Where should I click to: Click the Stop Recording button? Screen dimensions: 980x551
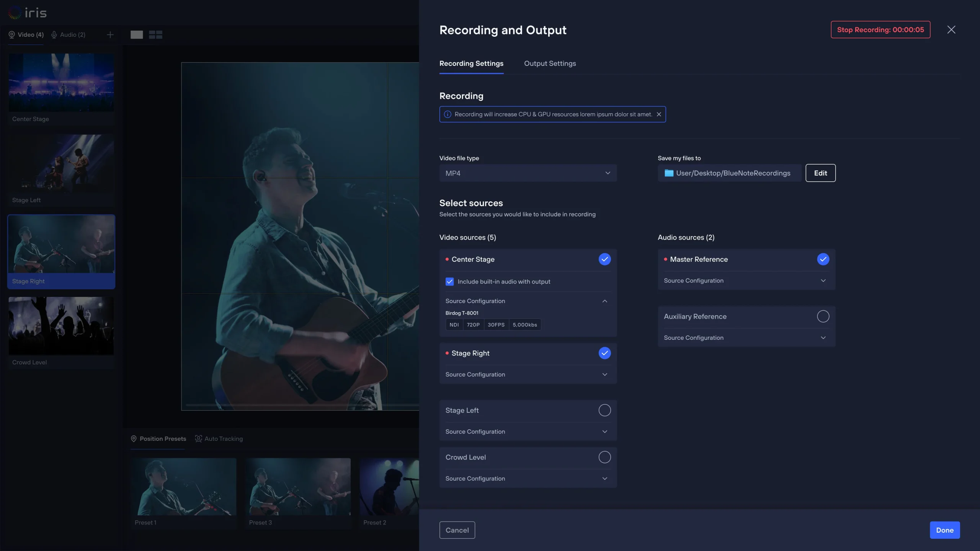click(x=880, y=30)
